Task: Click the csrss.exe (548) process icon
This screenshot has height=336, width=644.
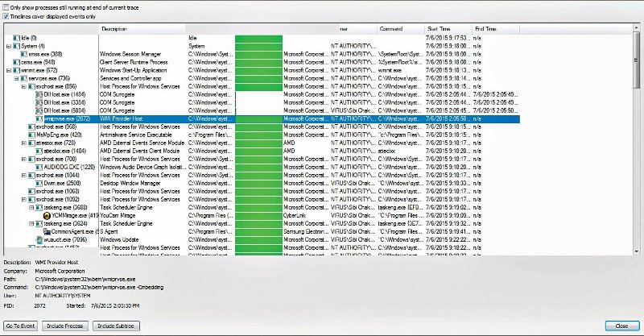Action: pyautogui.click(x=16, y=62)
